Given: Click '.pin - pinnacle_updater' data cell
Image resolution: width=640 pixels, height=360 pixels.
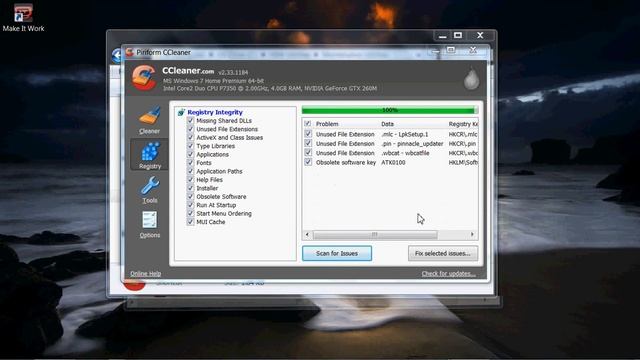Looking at the screenshot, I should point(412,144).
